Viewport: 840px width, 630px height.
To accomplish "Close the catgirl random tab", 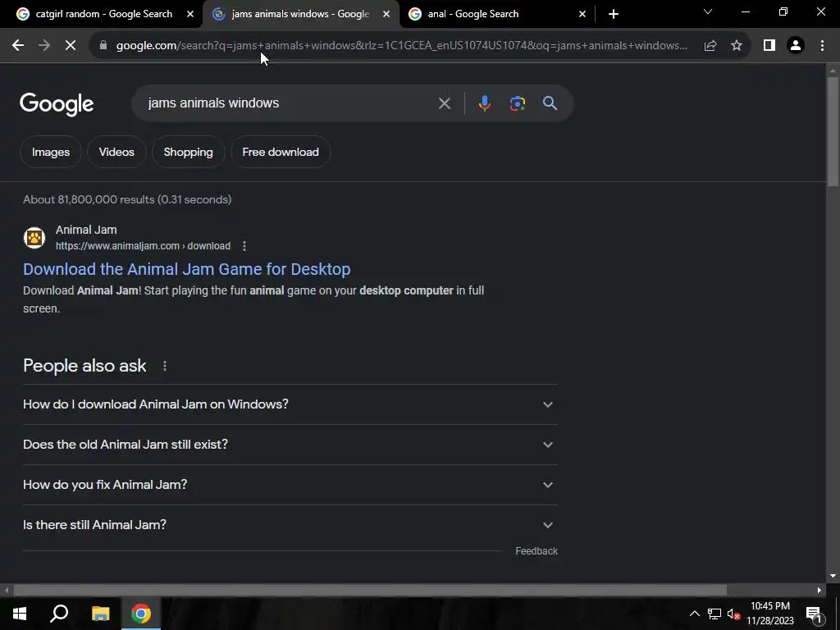I will pos(190,14).
